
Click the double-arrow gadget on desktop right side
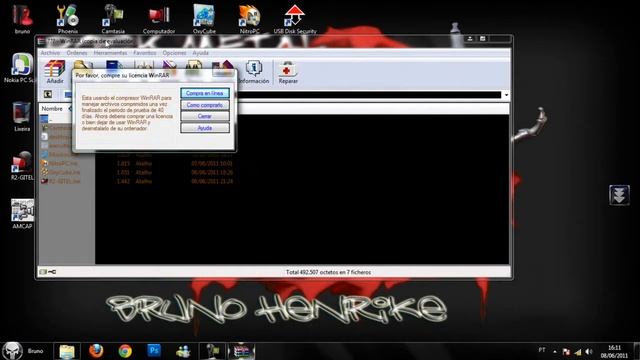pyautogui.click(x=619, y=195)
